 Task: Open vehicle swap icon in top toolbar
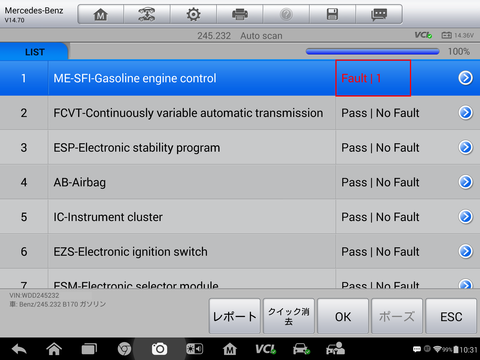(x=147, y=14)
